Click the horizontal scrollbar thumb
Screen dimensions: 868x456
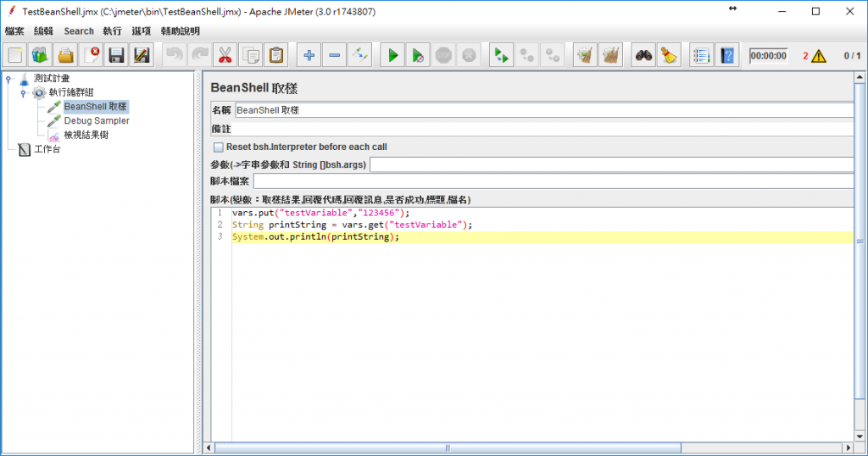(x=448, y=448)
